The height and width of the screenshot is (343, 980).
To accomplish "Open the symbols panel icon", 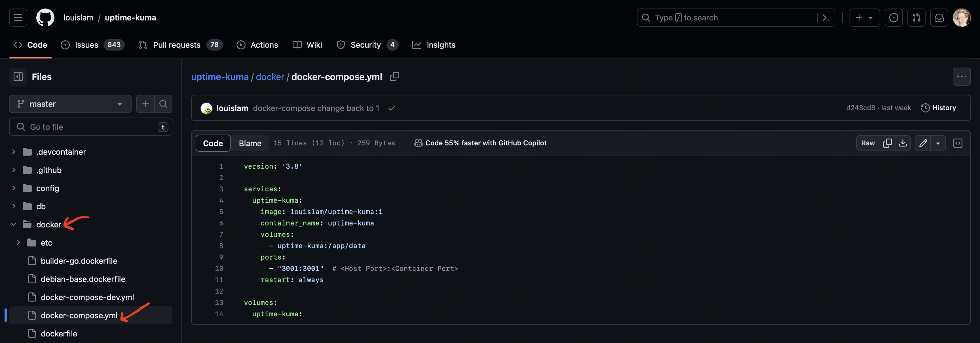I will (x=958, y=143).
